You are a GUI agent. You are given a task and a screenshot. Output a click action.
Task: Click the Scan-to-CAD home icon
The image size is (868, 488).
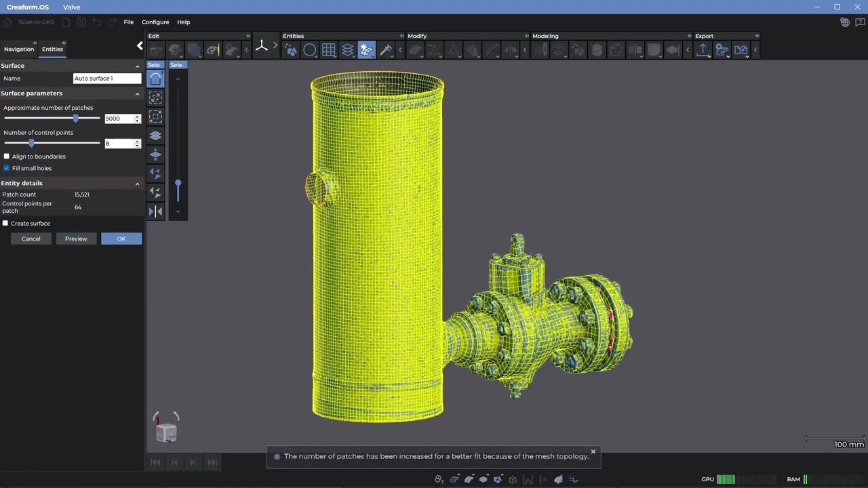7,22
